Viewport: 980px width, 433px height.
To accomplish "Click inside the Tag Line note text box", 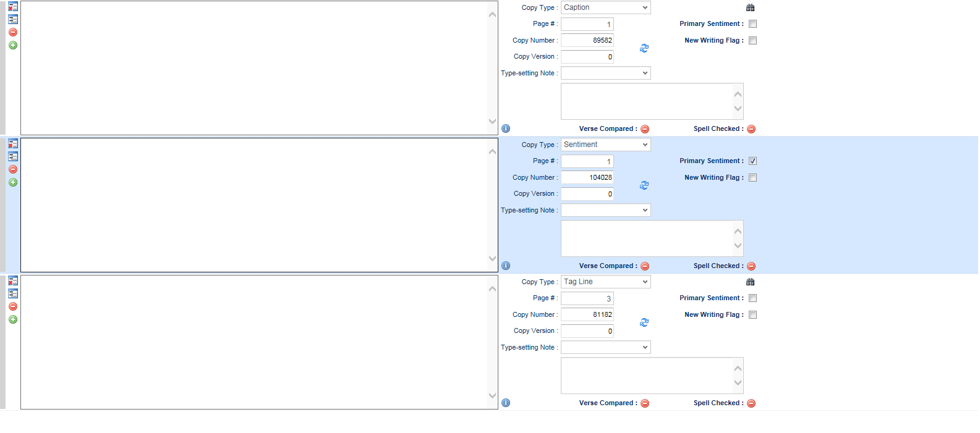I will click(646, 376).
